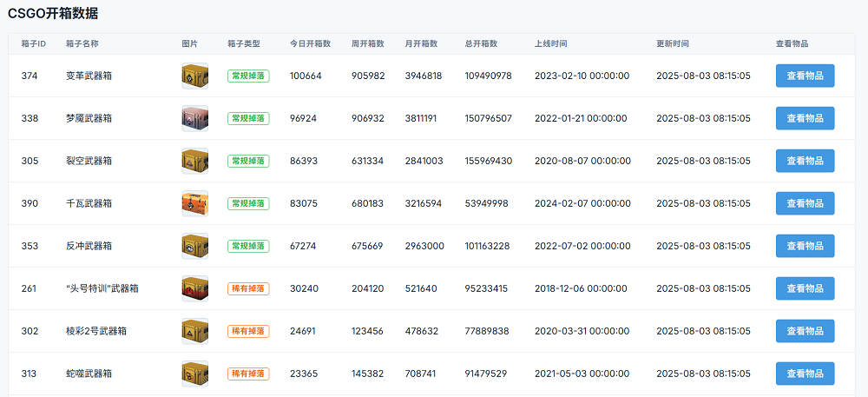Click case ID 261
Viewport: 868px width, 397px height.
tap(30, 288)
